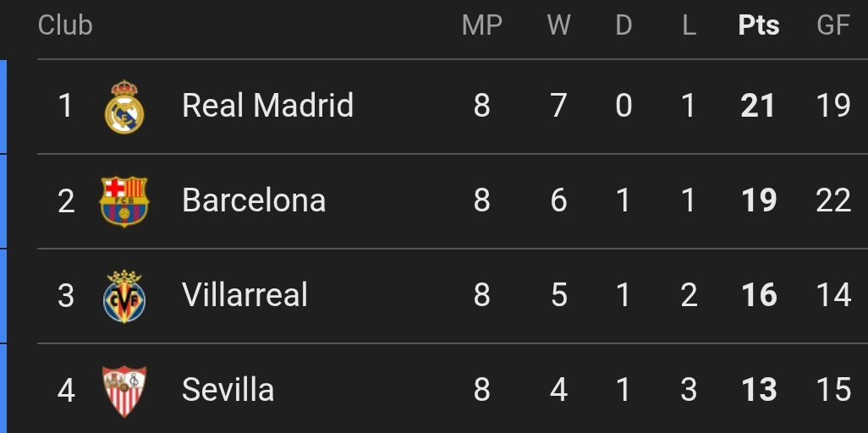Click the Barcelona crest icon

[x=124, y=201]
